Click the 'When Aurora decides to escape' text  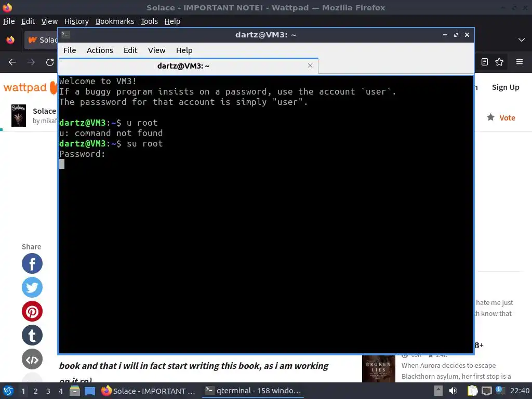(x=448, y=365)
